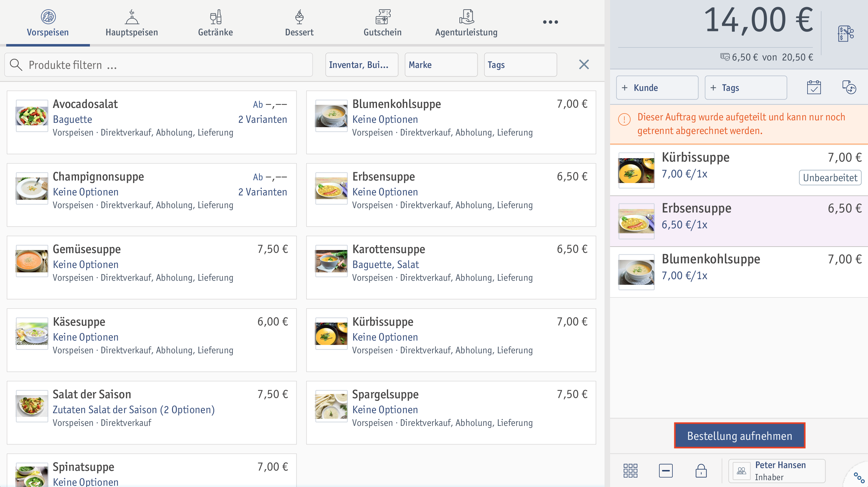Click the Bestellung aufnehmen button
The image size is (868, 487).
click(740, 436)
